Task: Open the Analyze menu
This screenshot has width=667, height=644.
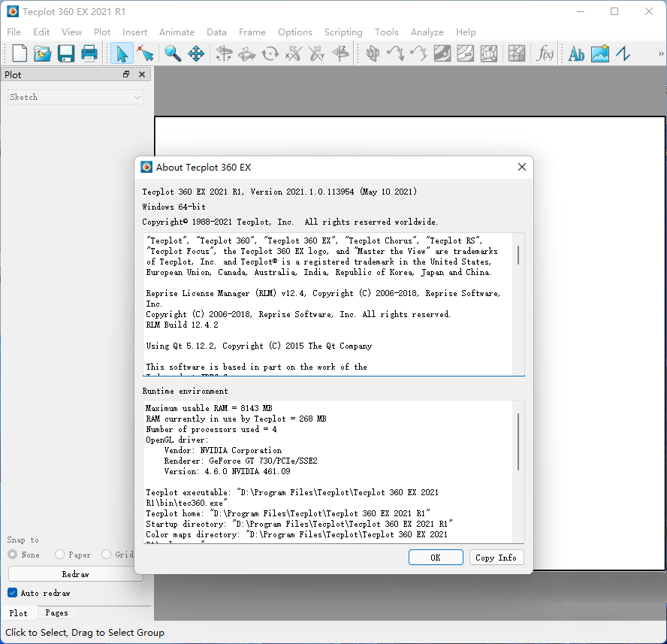Action: click(427, 32)
